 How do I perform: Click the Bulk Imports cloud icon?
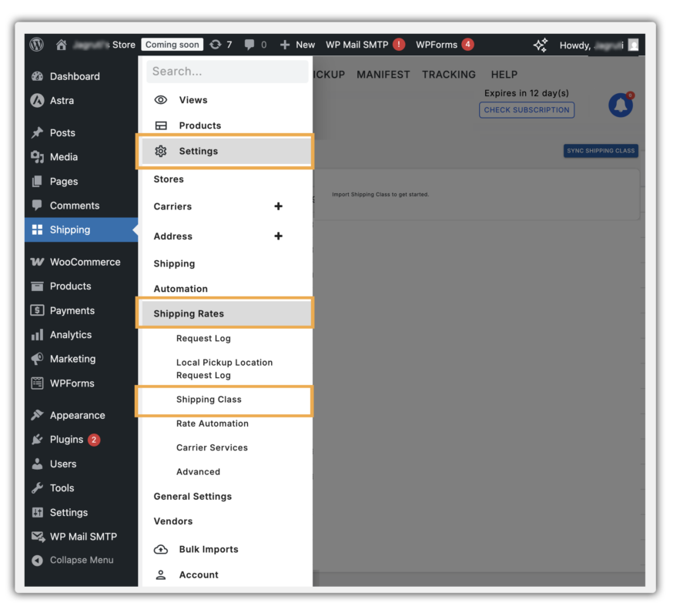(160, 549)
